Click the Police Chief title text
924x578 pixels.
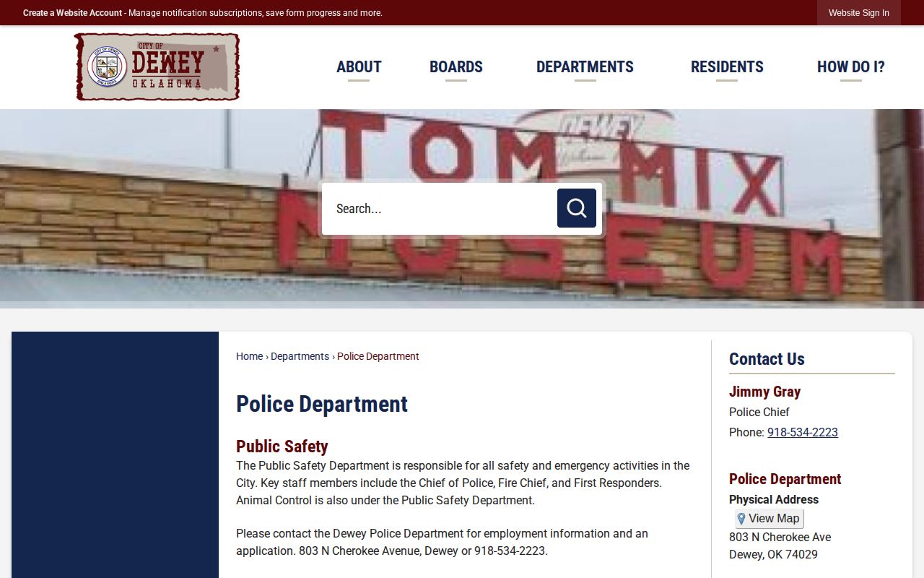[x=759, y=412]
